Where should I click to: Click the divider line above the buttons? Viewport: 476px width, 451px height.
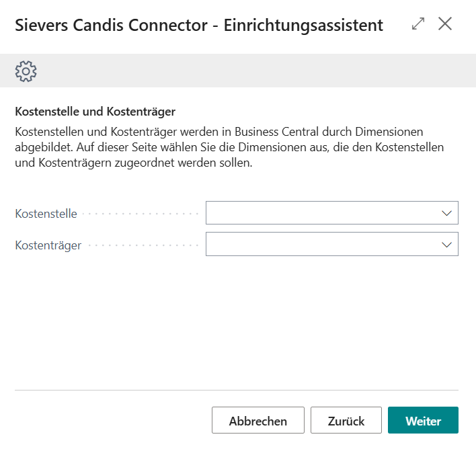[237, 390]
